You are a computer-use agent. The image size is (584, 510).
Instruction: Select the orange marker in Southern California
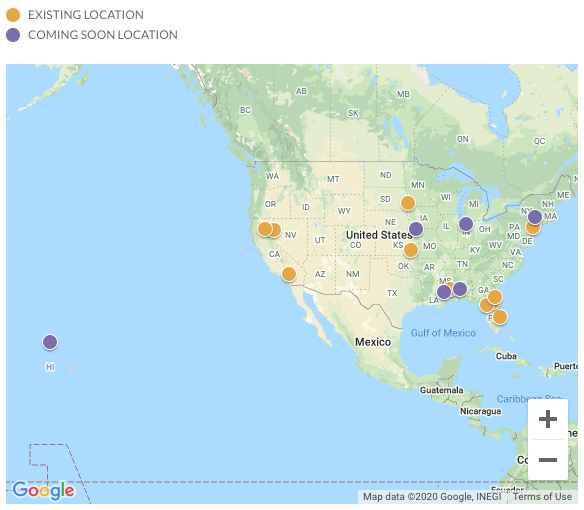[289, 274]
